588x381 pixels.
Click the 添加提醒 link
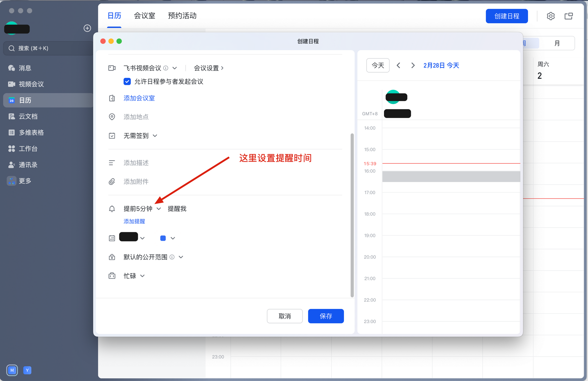134,221
